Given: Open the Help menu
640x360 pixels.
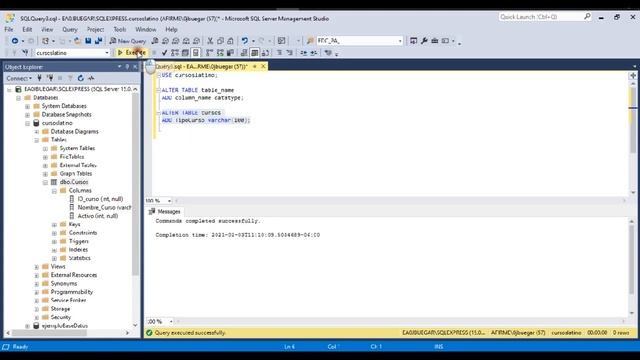Looking at the screenshot, I should [171, 29].
